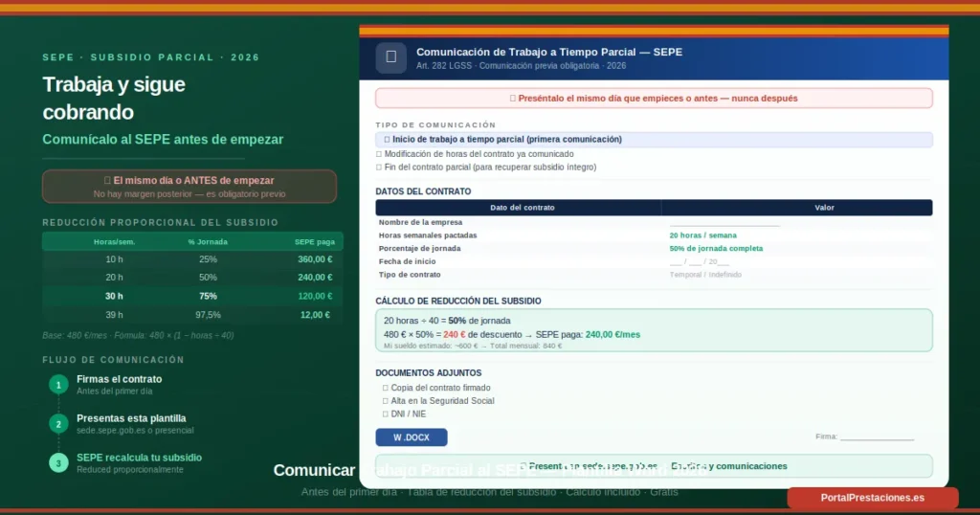Click the Nombre de la empresa blank field
The width and height of the screenshot is (980, 515).
click(x=724, y=222)
